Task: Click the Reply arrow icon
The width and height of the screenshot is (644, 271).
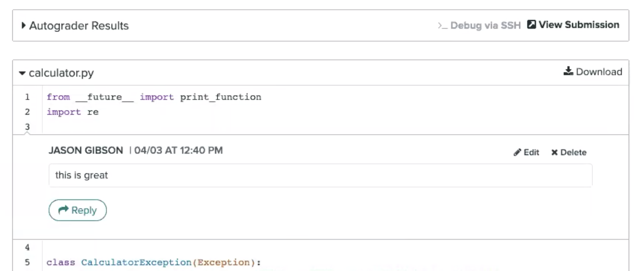Action: click(x=64, y=210)
